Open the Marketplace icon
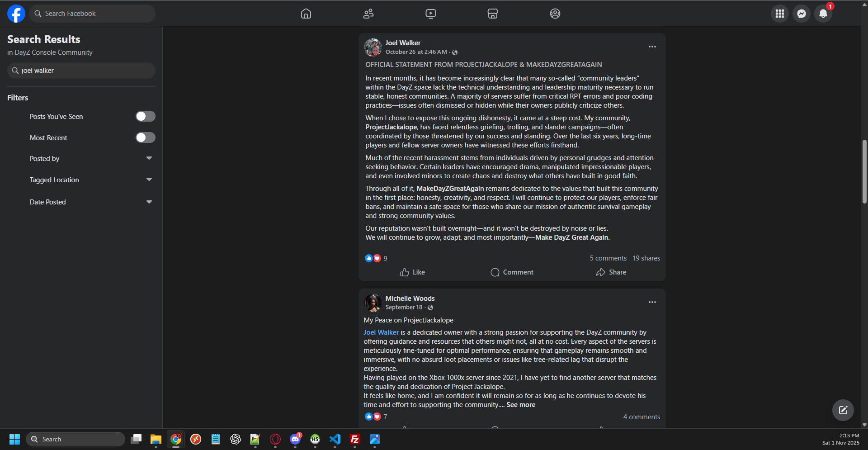This screenshot has width=868, height=450. click(493, 14)
